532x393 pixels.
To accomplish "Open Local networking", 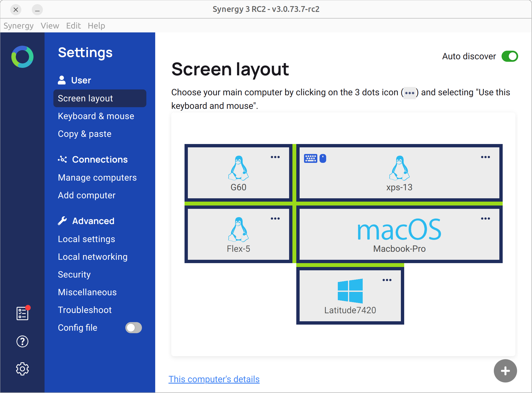I will pyautogui.click(x=93, y=257).
